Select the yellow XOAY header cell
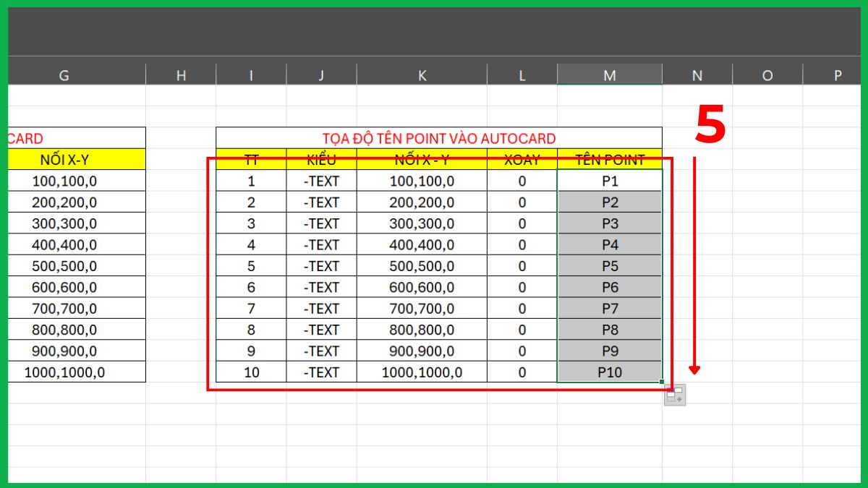Image resolution: width=868 pixels, height=488 pixels. point(522,159)
